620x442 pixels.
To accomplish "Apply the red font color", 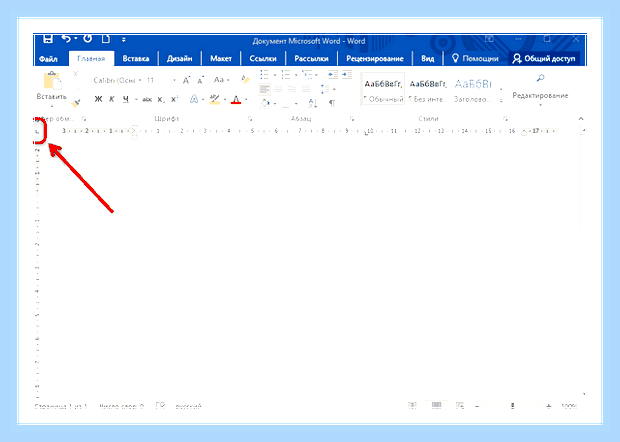I will pos(236,99).
